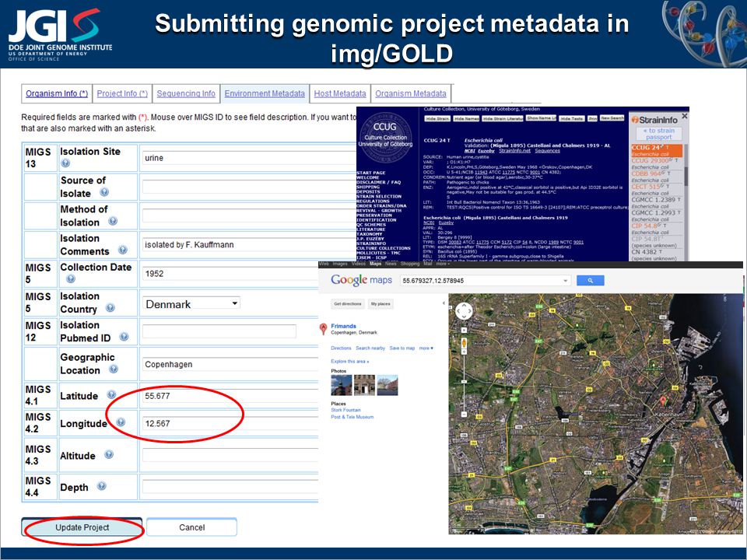
Task: Switch to the Sequencing Info tab
Action: point(186,94)
